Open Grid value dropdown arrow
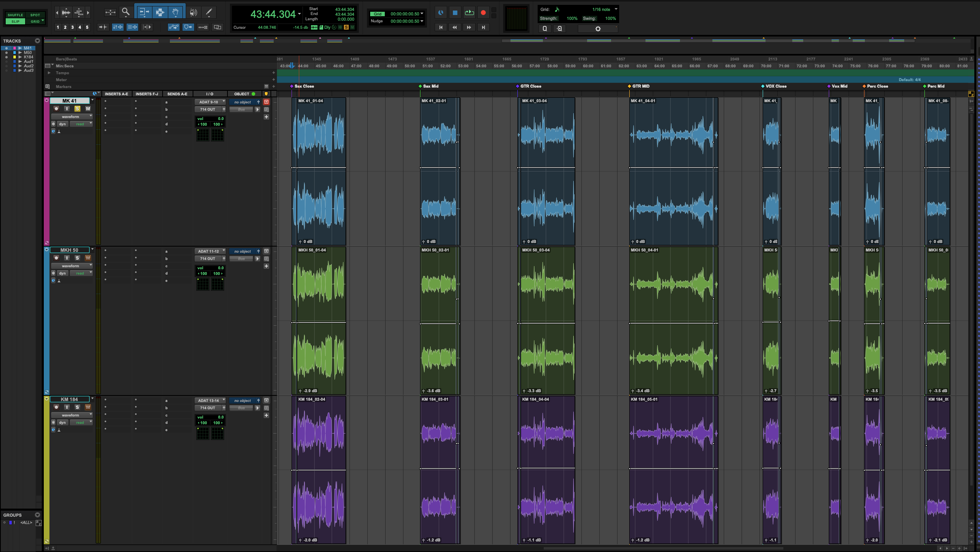This screenshot has width=980, height=552. tap(422, 13)
